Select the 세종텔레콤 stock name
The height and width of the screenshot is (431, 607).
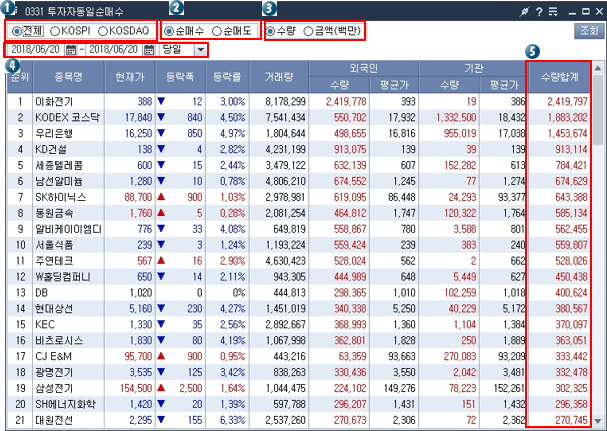point(59,165)
